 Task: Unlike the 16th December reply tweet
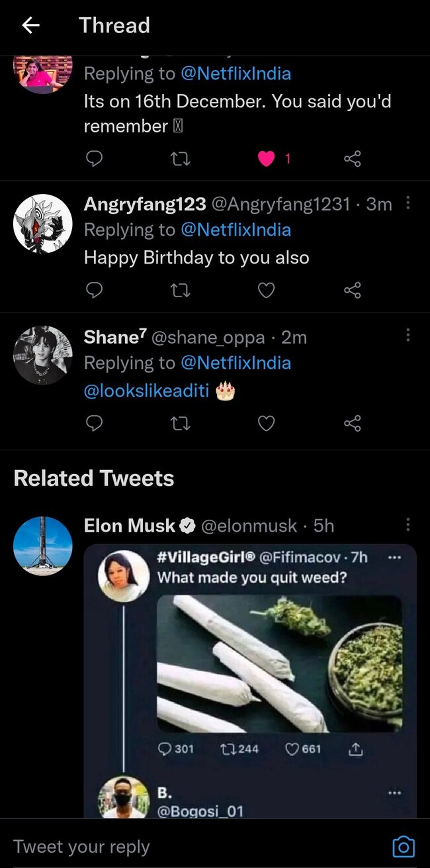click(266, 159)
